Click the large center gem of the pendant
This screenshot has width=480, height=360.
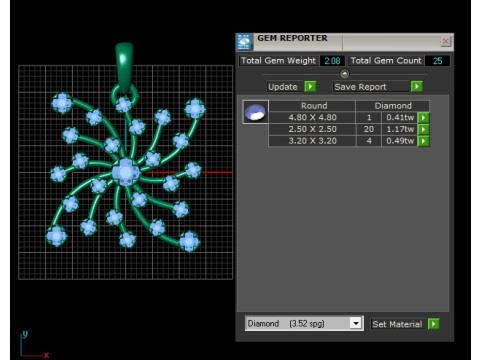click(125, 173)
